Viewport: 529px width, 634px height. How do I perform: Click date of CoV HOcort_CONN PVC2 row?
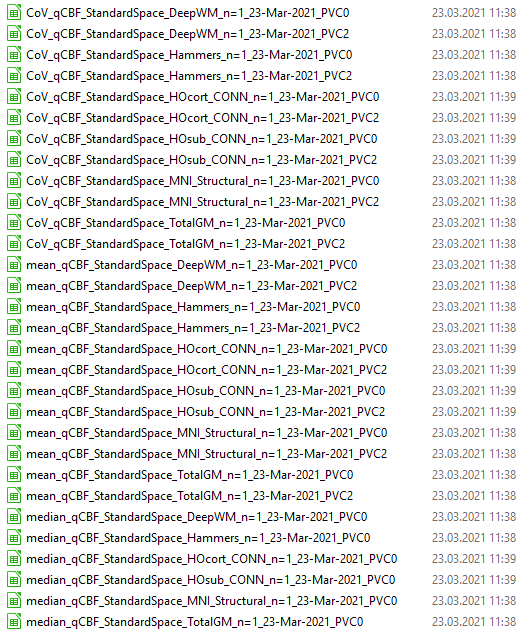tap(474, 118)
